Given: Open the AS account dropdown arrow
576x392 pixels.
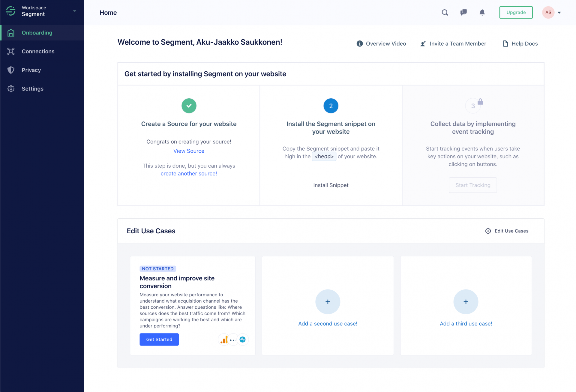Looking at the screenshot, I should pyautogui.click(x=560, y=12).
